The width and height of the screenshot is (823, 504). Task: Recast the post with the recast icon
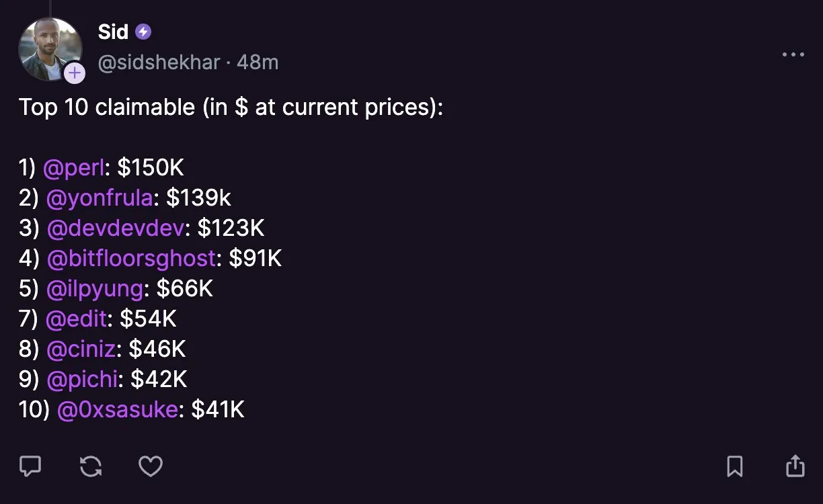pyautogui.click(x=91, y=466)
